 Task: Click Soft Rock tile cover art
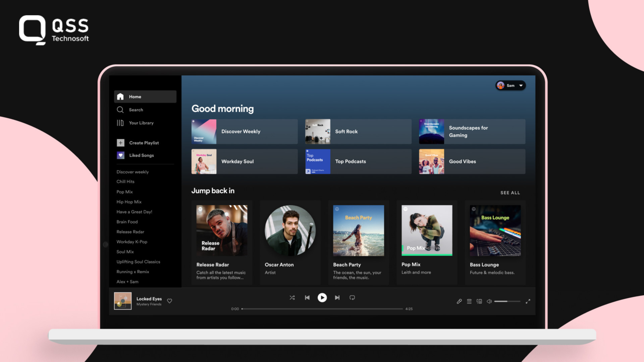coord(318,131)
